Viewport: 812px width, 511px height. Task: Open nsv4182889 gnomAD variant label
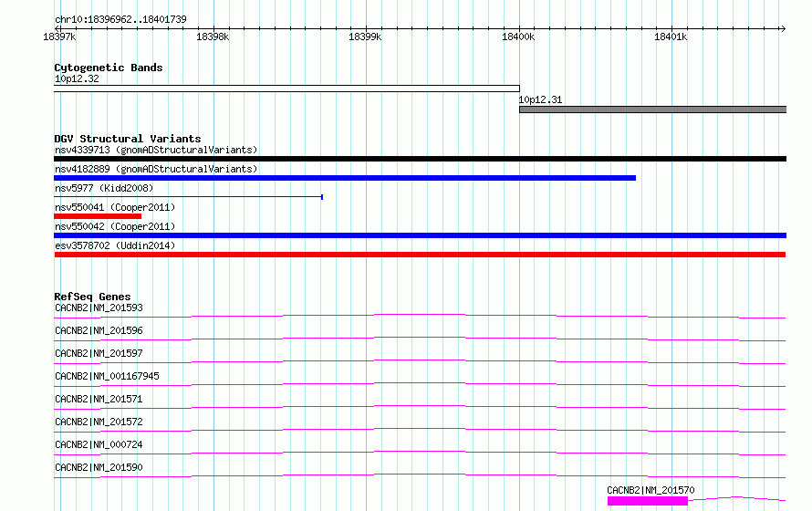coord(156,169)
